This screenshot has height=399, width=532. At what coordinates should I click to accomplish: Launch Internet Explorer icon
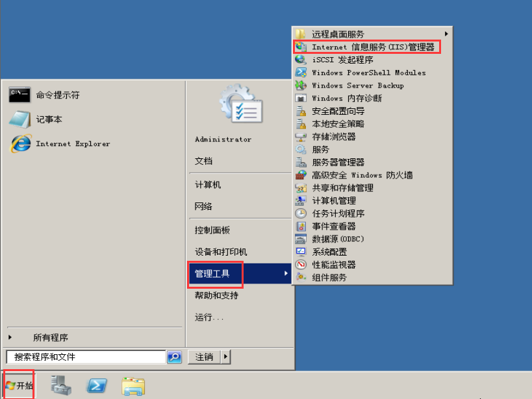(20, 144)
